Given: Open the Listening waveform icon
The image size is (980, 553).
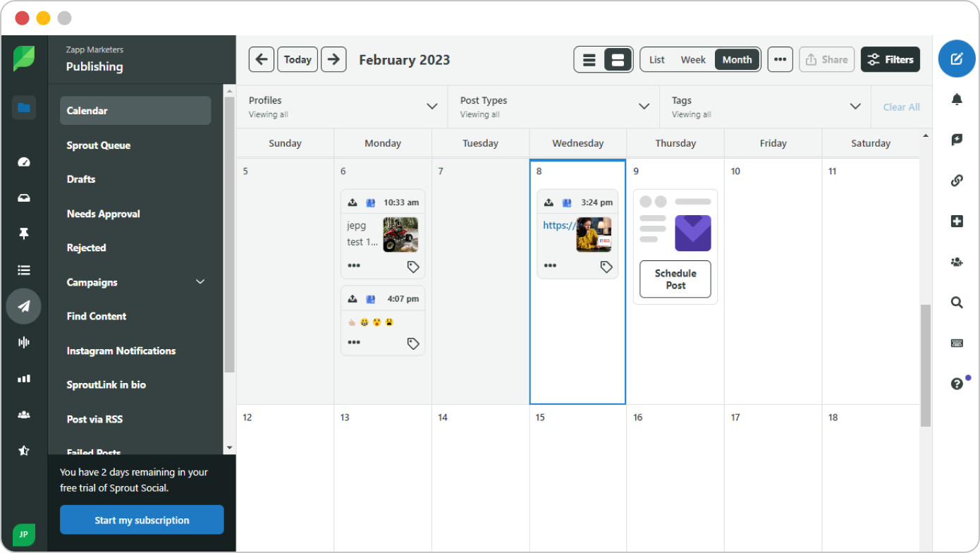Looking at the screenshot, I should click(24, 343).
